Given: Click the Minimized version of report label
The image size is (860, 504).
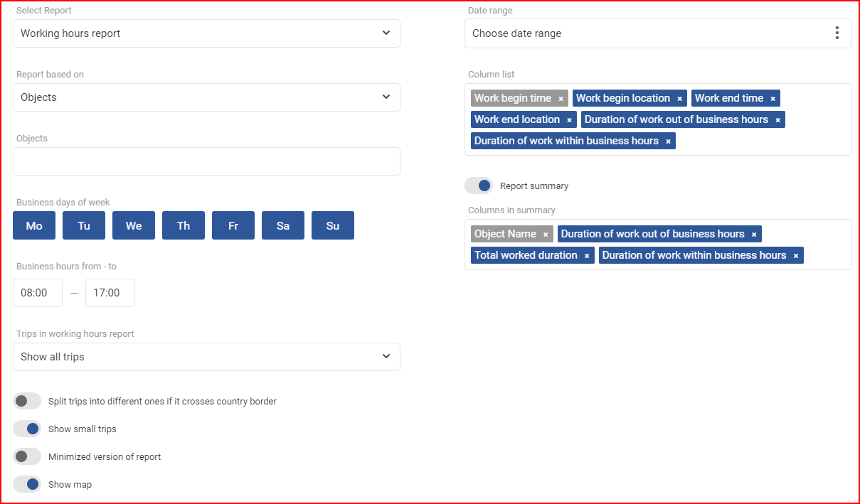Looking at the screenshot, I should 105,457.
